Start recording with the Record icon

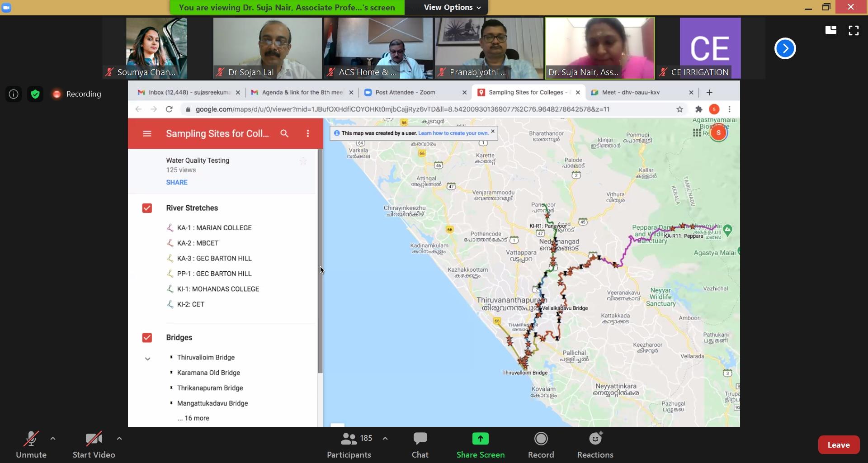[541, 445]
